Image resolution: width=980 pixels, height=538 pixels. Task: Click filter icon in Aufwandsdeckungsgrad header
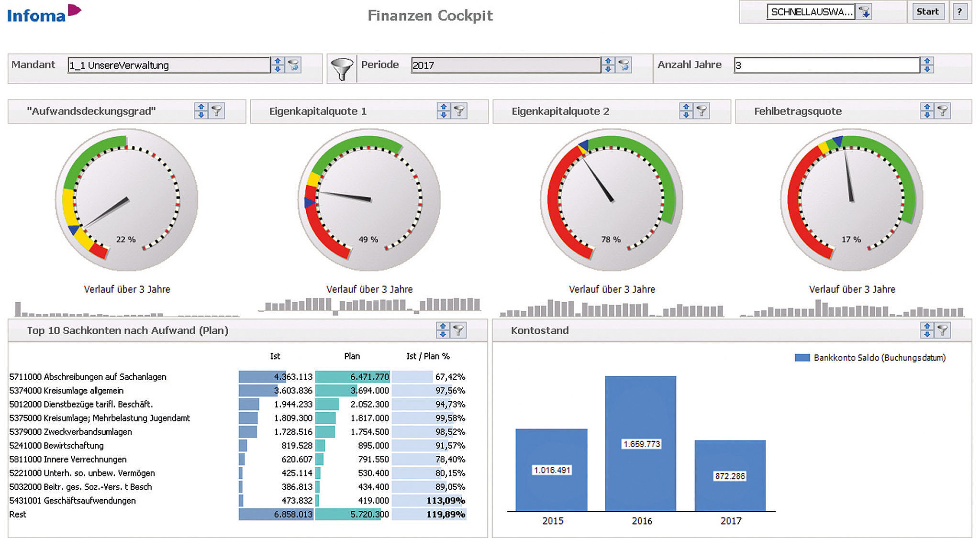pos(217,111)
